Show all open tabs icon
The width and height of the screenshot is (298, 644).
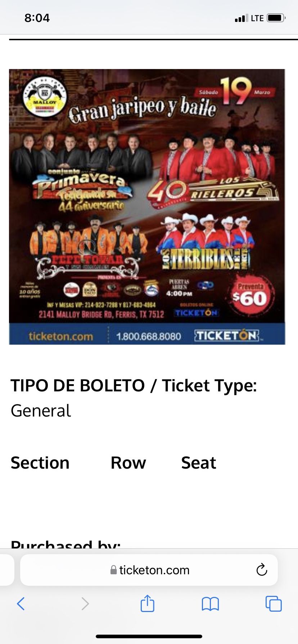coord(274,603)
